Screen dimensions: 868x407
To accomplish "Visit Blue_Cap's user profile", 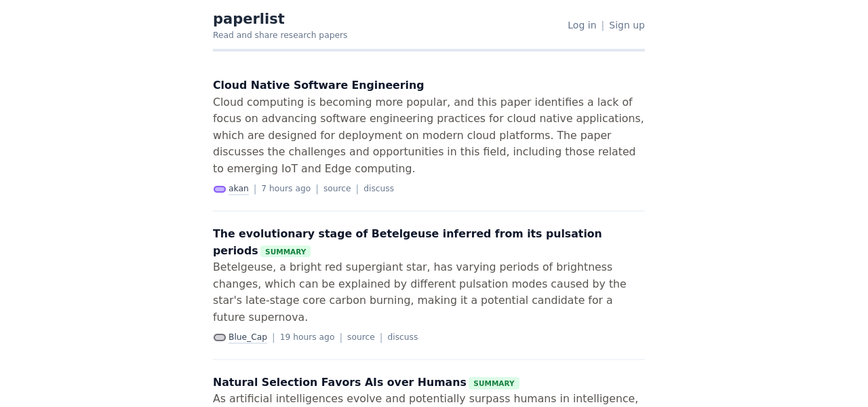I will (x=248, y=337).
